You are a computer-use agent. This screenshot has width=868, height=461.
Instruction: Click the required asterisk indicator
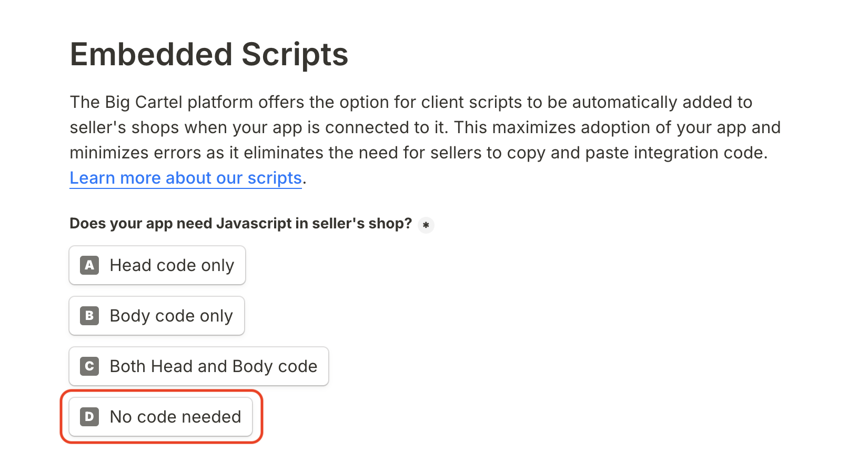[x=426, y=225]
